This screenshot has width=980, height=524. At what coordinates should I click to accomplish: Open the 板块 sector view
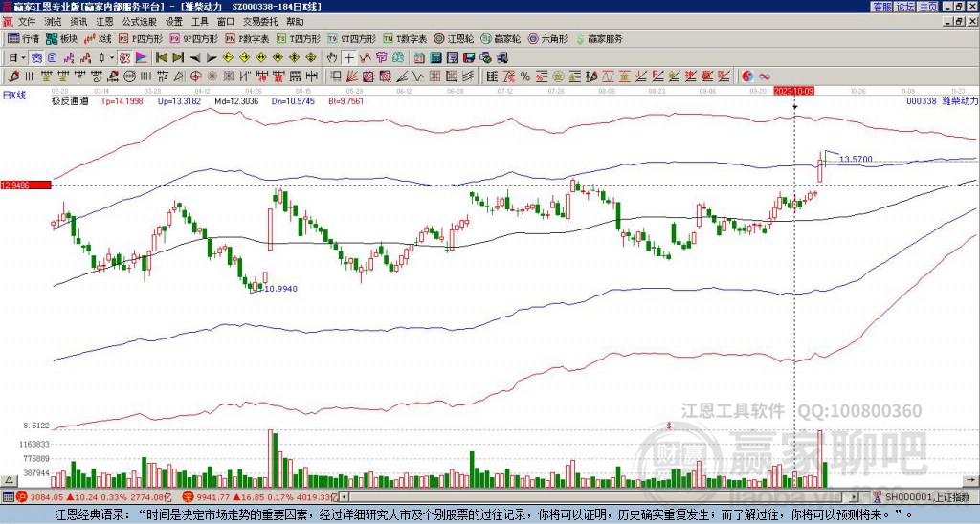(x=61, y=38)
